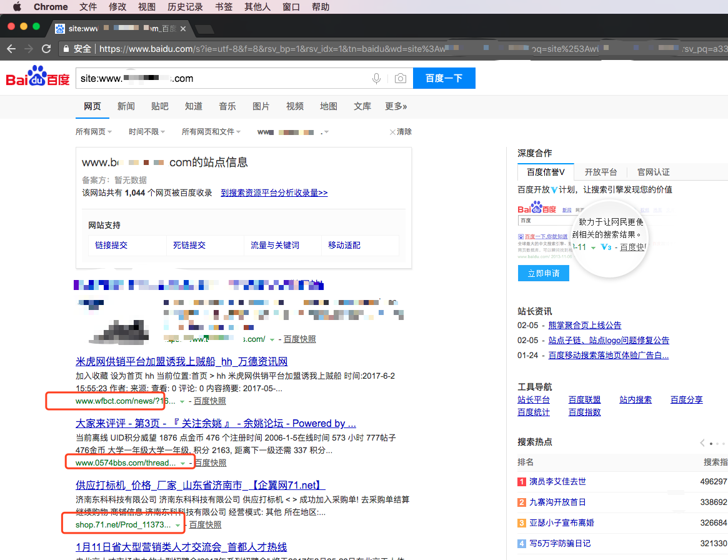The width and height of the screenshot is (728, 560).
Task: Open the 链接提交 link
Action: tap(111, 245)
